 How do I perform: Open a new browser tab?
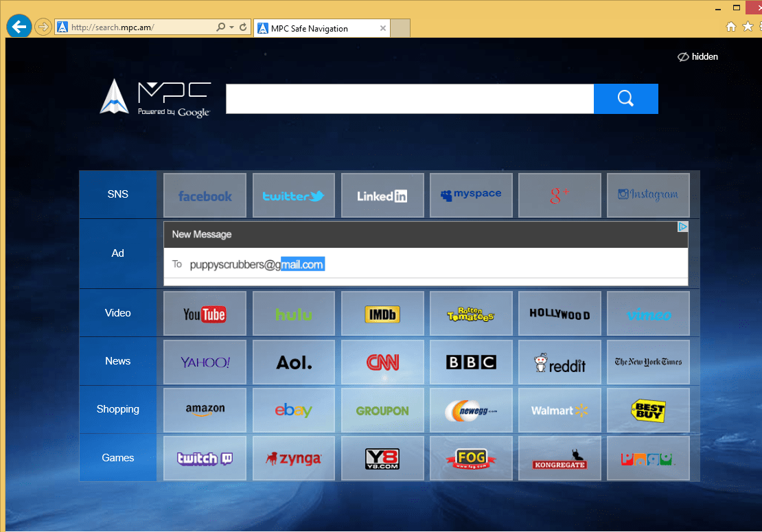point(400,29)
